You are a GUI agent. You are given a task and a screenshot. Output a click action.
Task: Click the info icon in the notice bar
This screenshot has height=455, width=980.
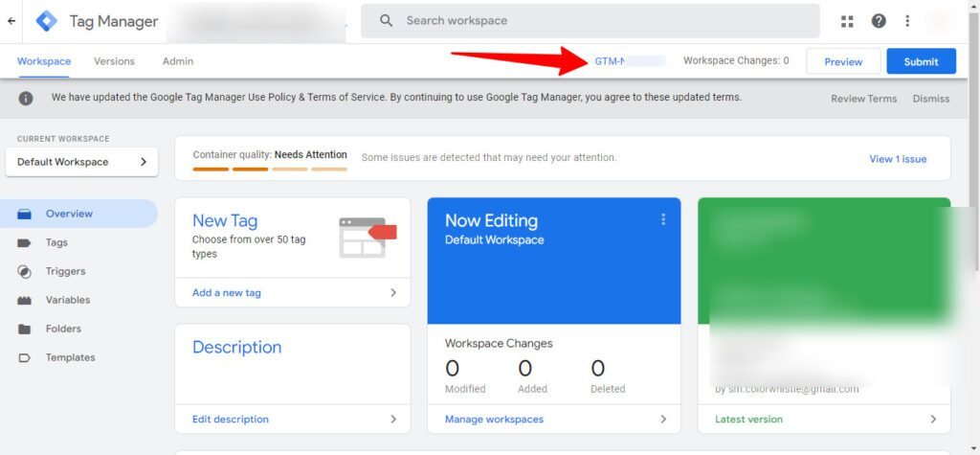26,99
